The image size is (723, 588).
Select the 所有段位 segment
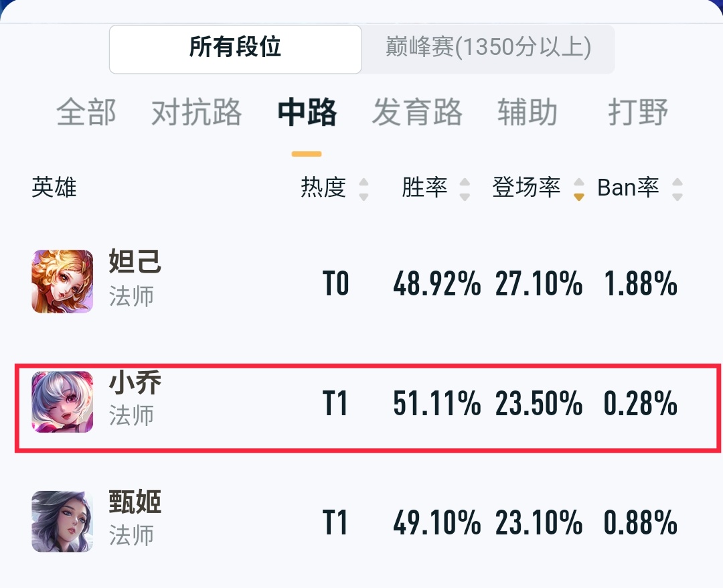tap(235, 50)
